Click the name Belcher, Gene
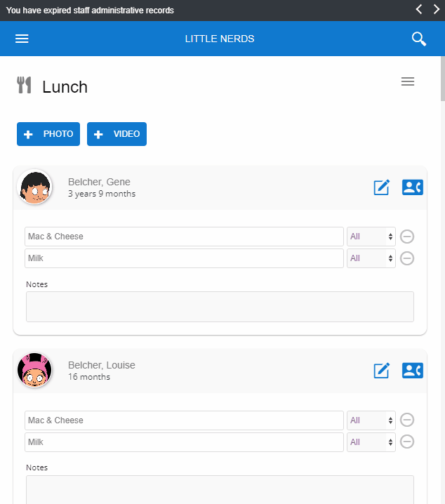This screenshot has height=504, width=445. pos(99,182)
